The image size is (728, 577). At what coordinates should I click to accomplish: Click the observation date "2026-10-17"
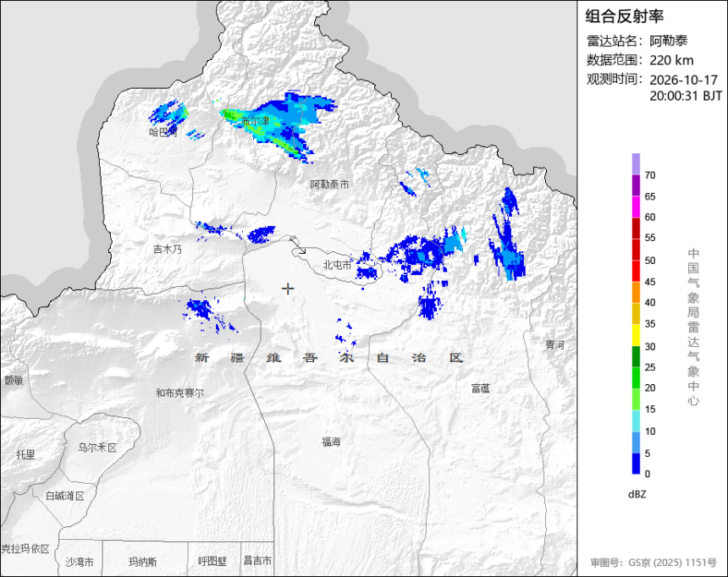point(683,80)
